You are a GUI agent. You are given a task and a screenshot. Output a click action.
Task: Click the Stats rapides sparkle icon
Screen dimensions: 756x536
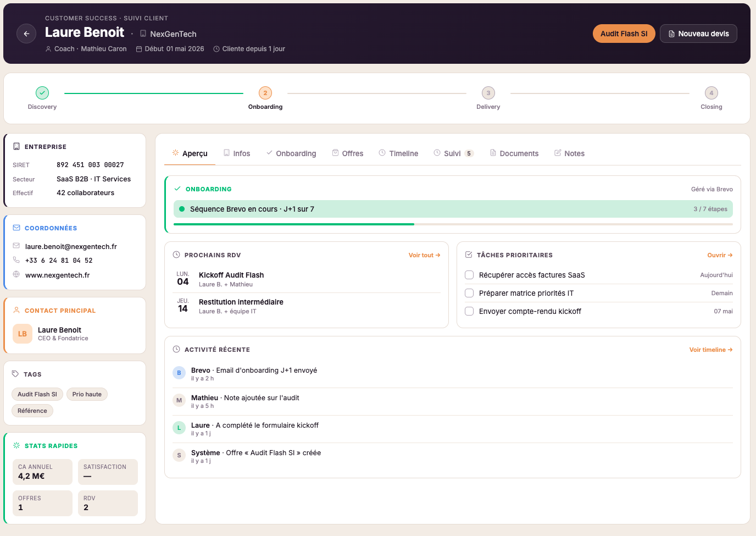(16, 445)
